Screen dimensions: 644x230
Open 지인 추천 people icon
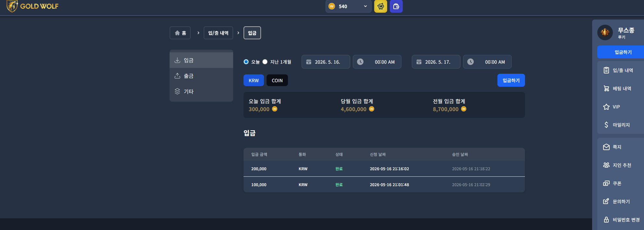pos(606,165)
